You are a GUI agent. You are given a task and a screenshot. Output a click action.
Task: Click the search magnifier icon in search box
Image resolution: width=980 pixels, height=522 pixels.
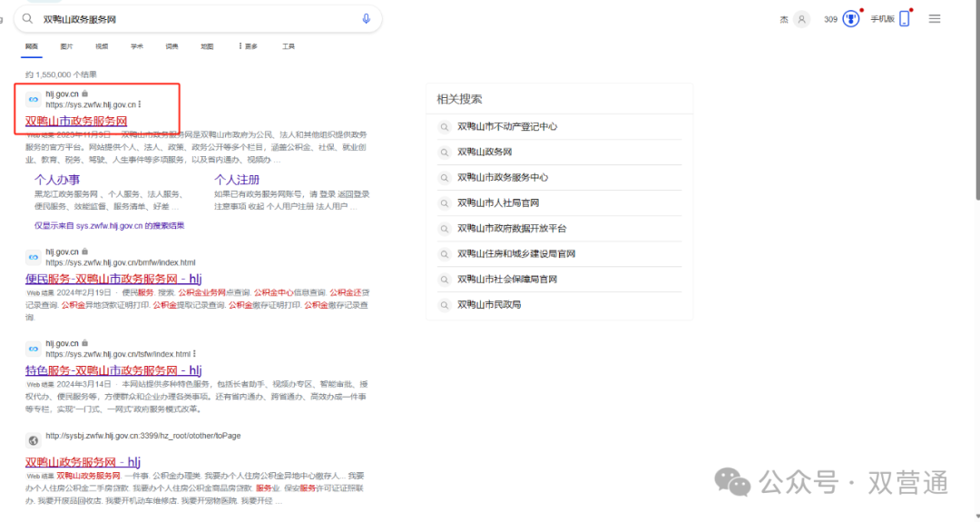click(27, 19)
